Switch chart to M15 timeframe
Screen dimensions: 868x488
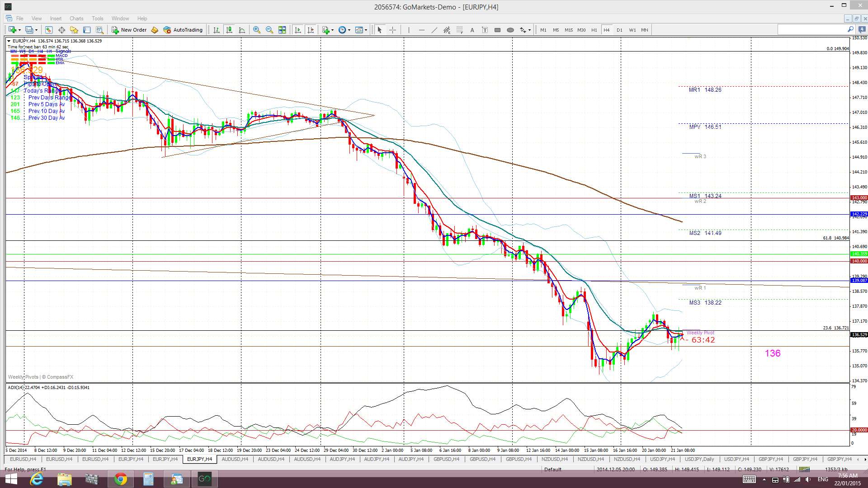[569, 30]
